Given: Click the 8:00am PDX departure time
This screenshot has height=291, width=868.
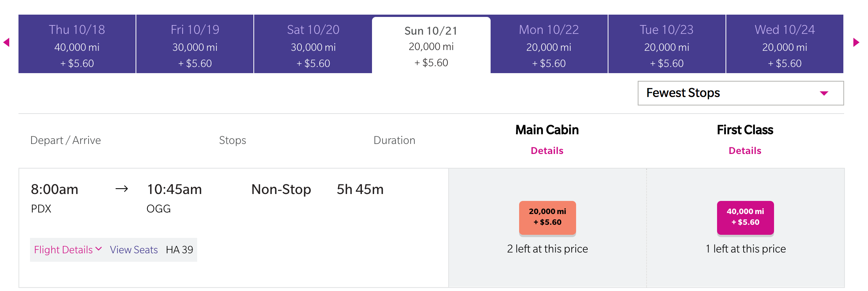Looking at the screenshot, I should [x=55, y=189].
